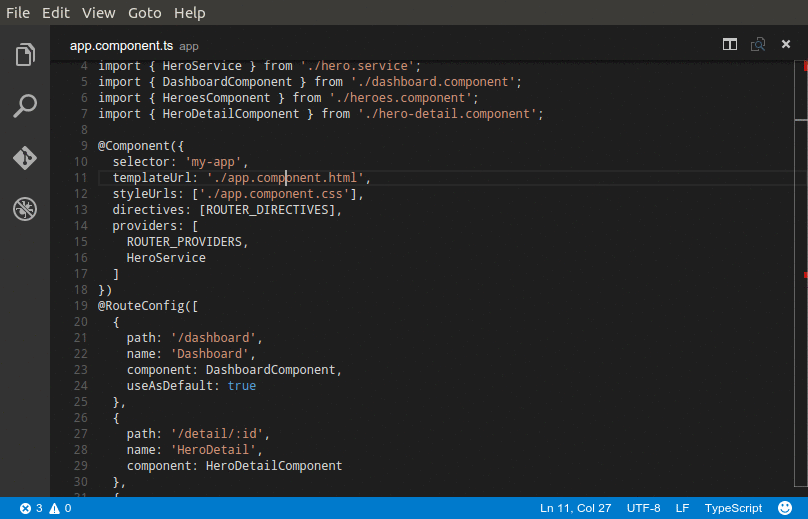Click '@Component({' decorator text
808x519 pixels.
pos(141,146)
